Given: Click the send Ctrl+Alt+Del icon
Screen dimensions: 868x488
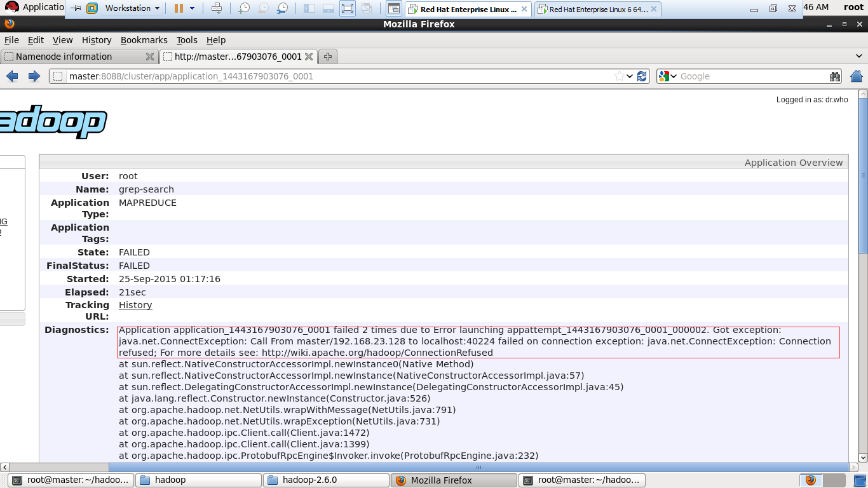Looking at the screenshot, I should coord(217,8).
